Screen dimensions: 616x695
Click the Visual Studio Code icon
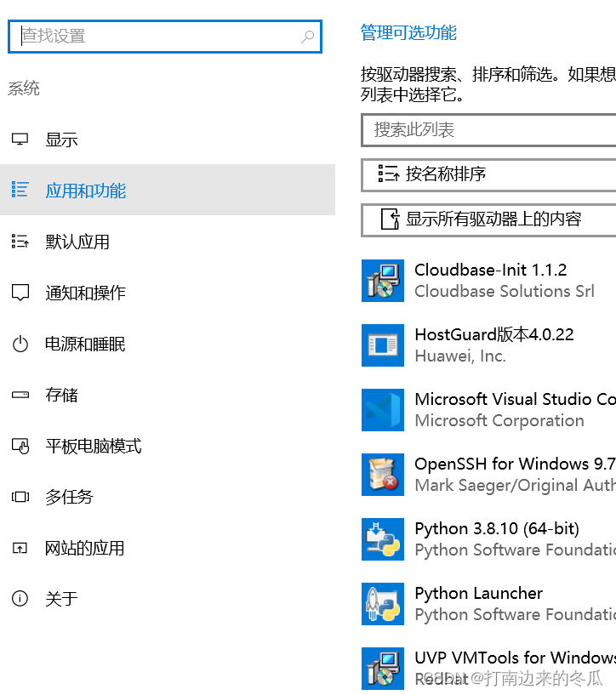(x=383, y=410)
